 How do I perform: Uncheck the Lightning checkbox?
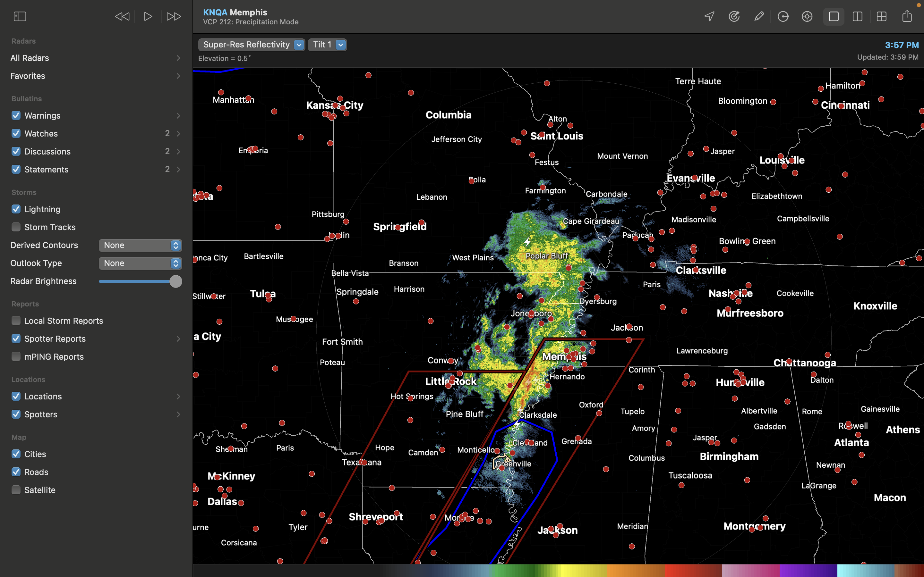(16, 209)
